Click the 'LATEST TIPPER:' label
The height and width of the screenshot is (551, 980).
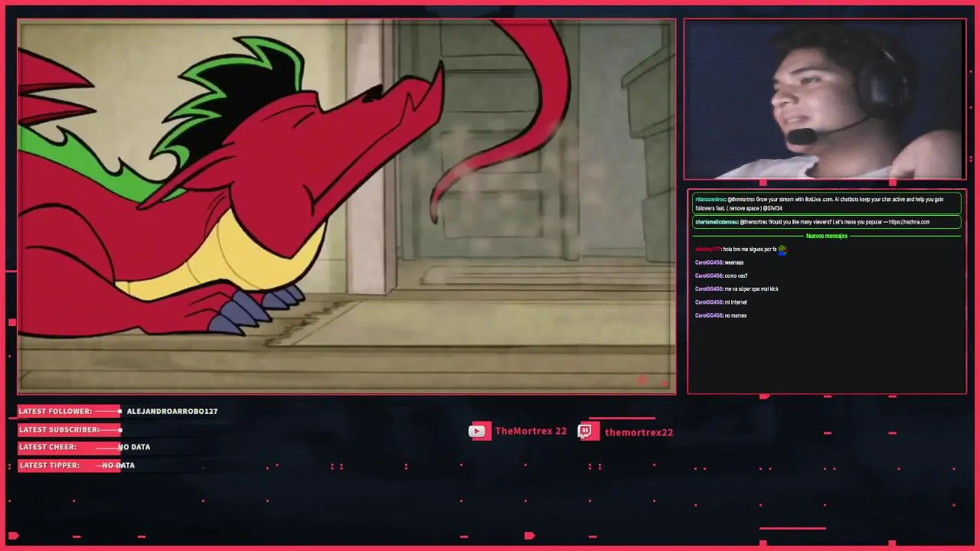(49, 465)
